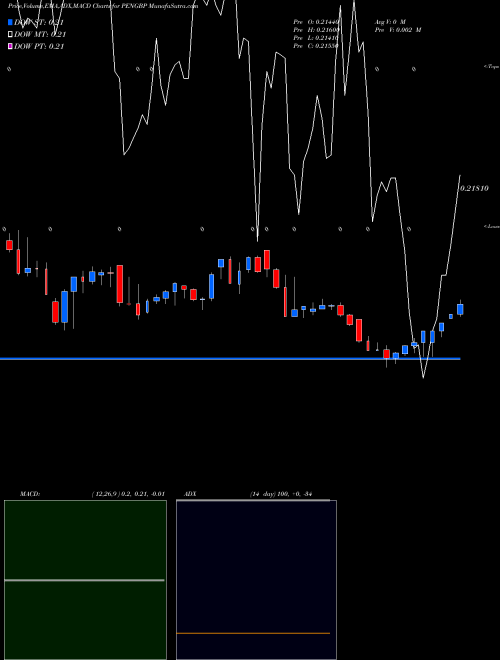This screenshot has width=500, height=660.
Task: Click the 'Avg V: 0 M' volume text
Action: click(390, 21)
